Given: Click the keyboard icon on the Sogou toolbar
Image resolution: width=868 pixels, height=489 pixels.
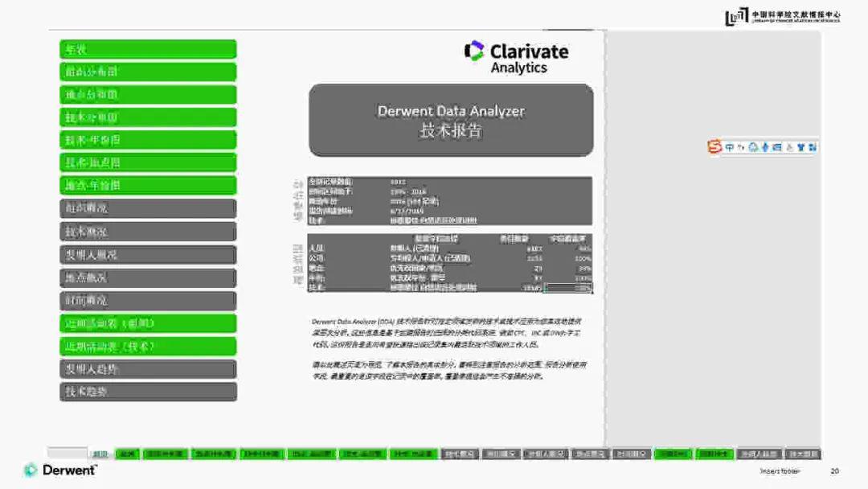Looking at the screenshot, I should [776, 148].
